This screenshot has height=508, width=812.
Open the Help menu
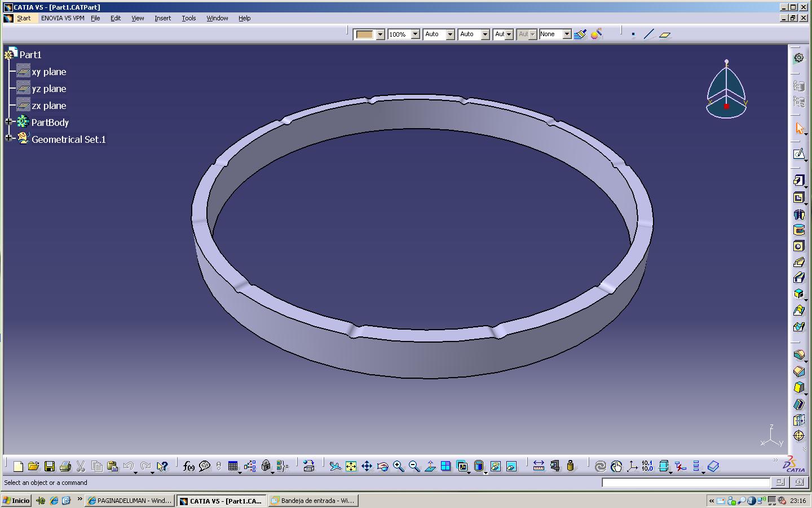point(244,18)
